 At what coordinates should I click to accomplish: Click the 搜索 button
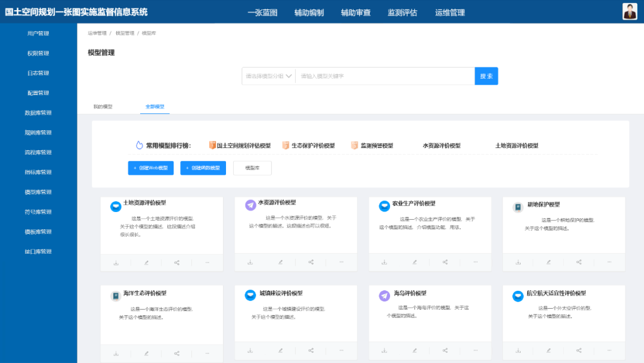tap(487, 76)
